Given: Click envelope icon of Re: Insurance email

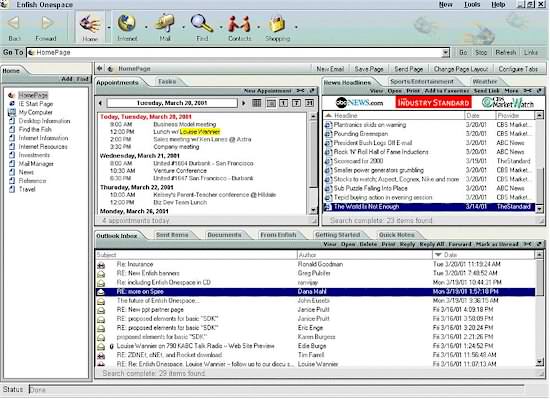Looking at the screenshot, I should pos(101,265).
